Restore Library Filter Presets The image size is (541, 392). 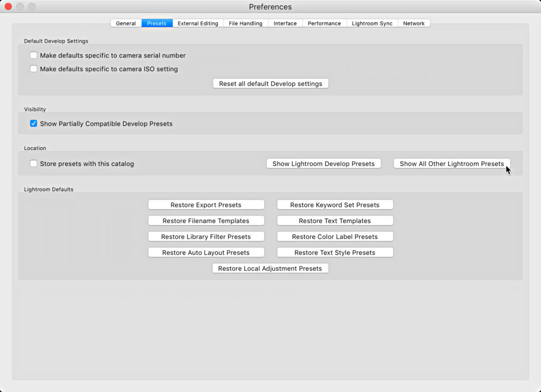point(206,236)
